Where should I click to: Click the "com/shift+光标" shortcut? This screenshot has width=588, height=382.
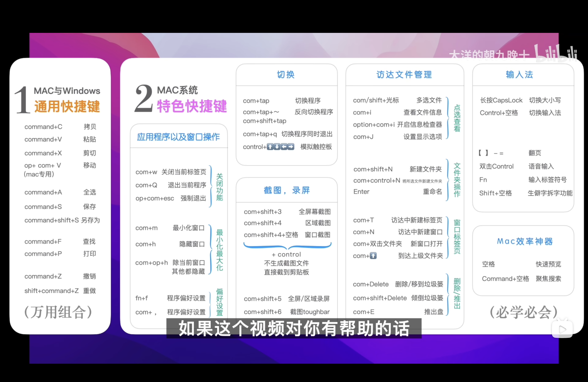pos(376,100)
